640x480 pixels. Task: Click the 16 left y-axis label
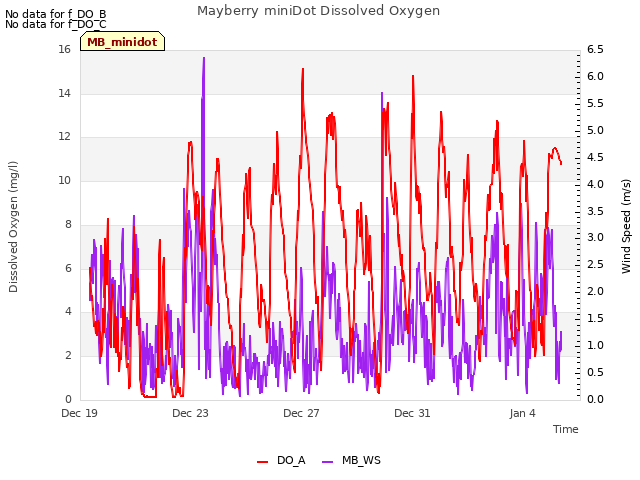point(64,49)
